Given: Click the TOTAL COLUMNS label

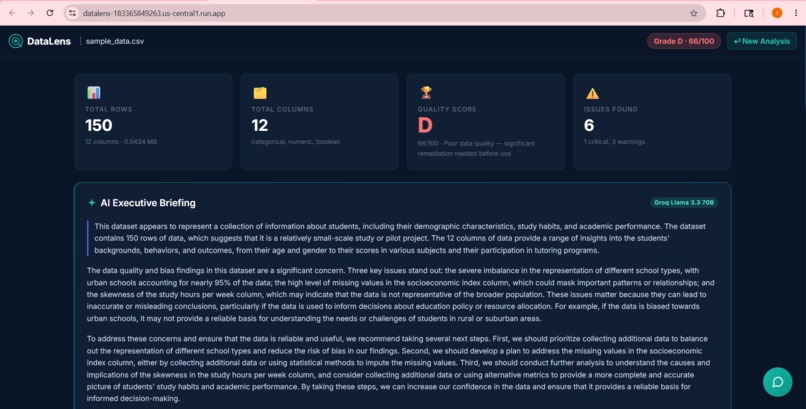Looking at the screenshot, I should point(282,109).
